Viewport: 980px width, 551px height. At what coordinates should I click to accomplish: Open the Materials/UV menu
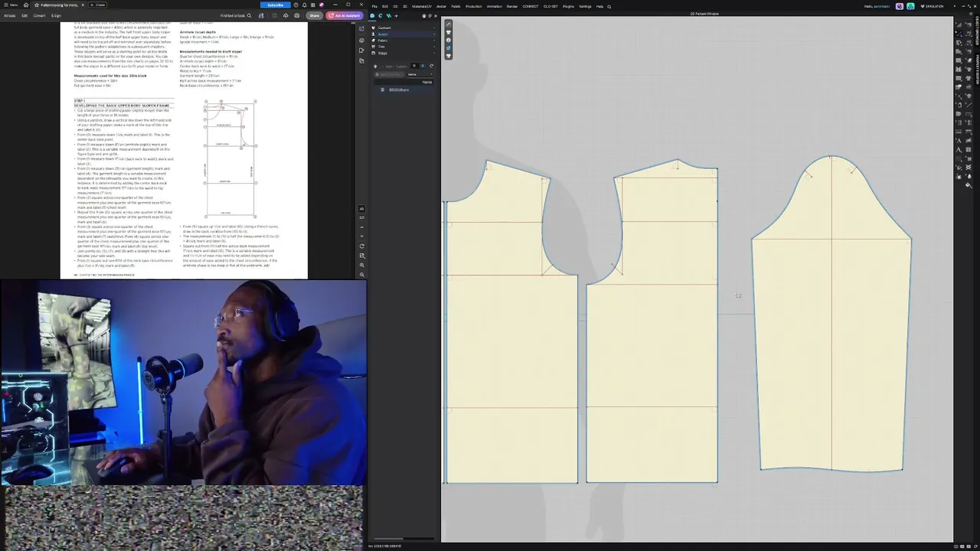click(x=422, y=6)
